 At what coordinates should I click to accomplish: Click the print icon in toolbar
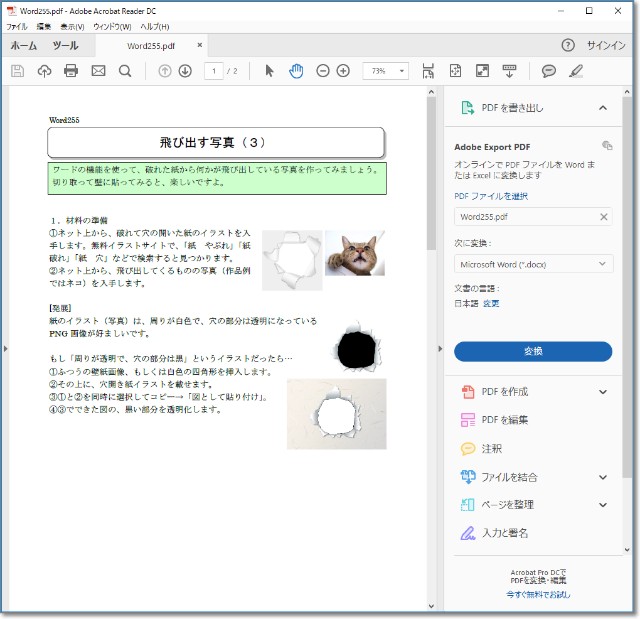pyautogui.click(x=71, y=71)
